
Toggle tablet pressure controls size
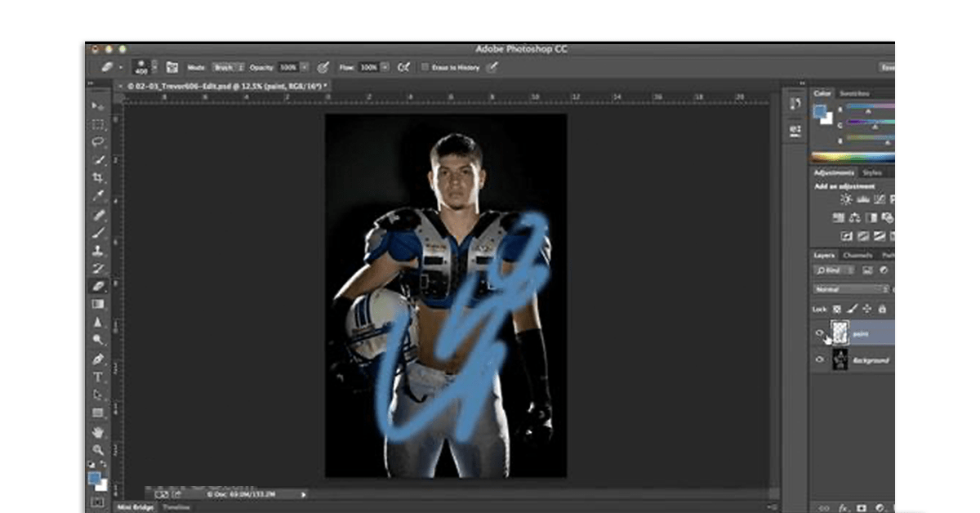[x=492, y=68]
